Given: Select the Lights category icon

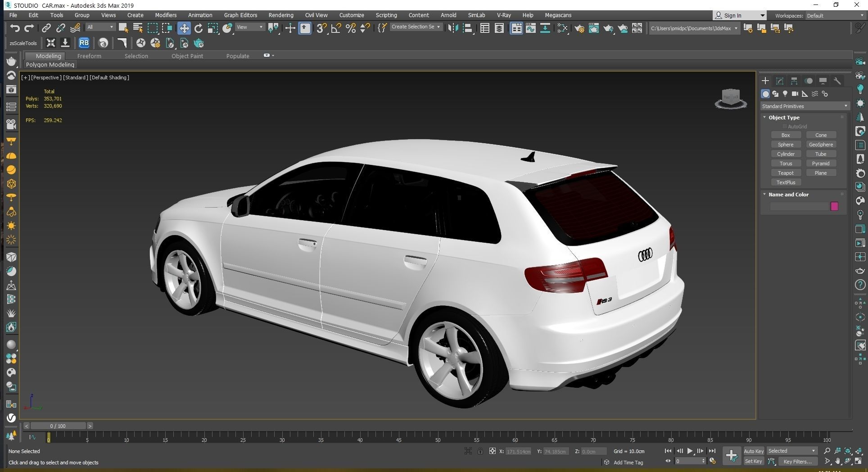Looking at the screenshot, I should [785, 94].
